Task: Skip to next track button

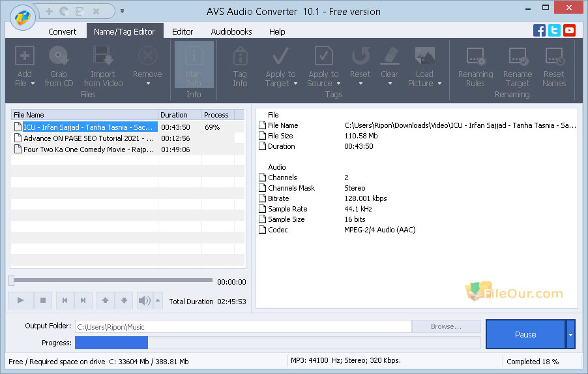Action: pyautogui.click(x=83, y=300)
